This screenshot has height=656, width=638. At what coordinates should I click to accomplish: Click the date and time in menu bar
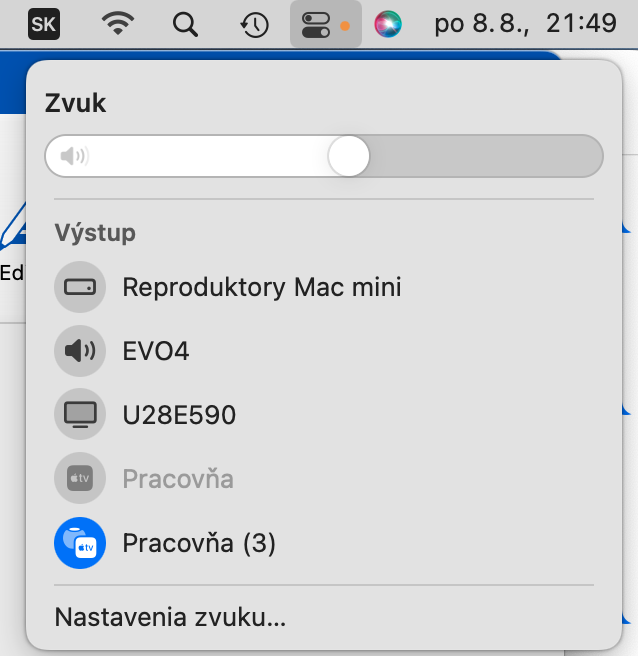[525, 23]
